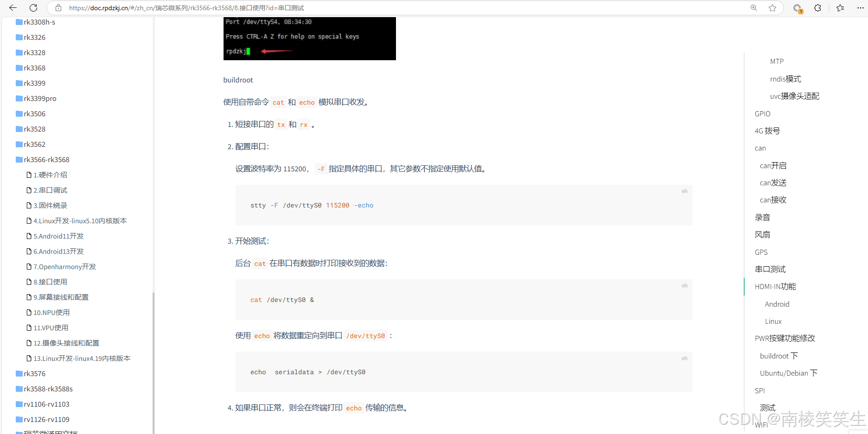
Task: Jump to Linux subsection in outline
Action: pyautogui.click(x=773, y=321)
